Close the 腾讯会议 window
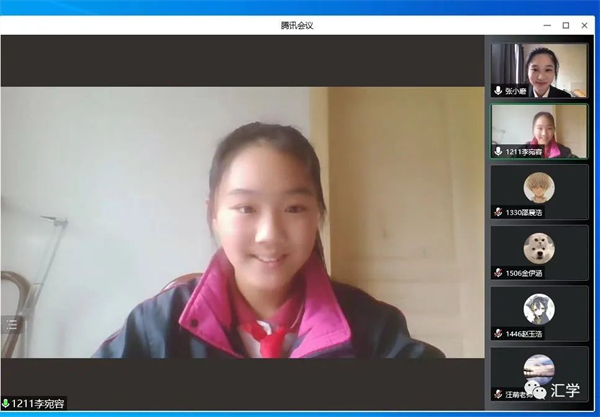 [584, 25]
